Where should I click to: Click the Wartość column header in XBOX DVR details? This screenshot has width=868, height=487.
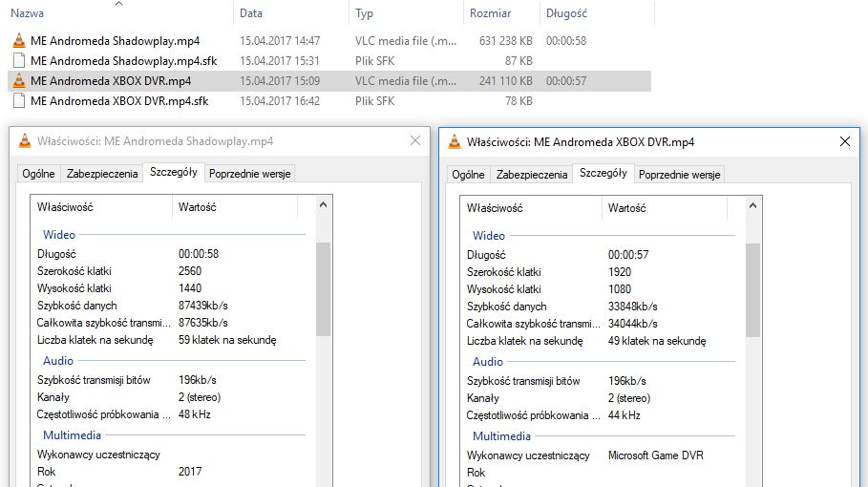(x=627, y=207)
